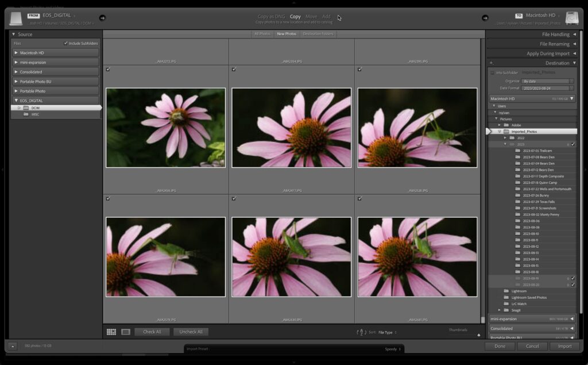
Task: Click the 2023-07-05 Trailcam folder icon
Action: [518, 151]
